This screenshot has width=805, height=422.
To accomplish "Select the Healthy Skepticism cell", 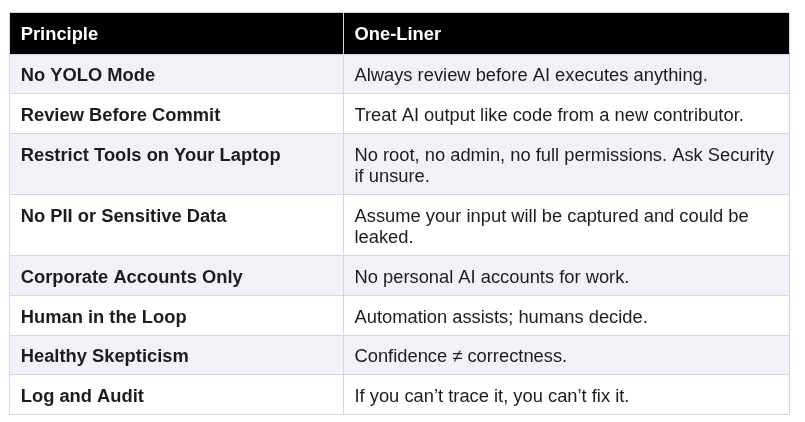I will (104, 356).
